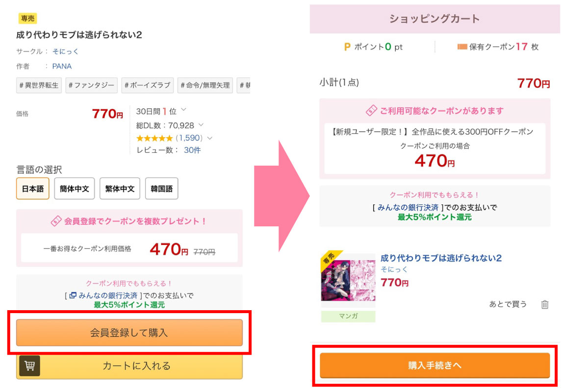Image resolution: width=564 pixels, height=392 pixels.
Task: Expand the 総DL数 details chevron
Action: [201, 125]
